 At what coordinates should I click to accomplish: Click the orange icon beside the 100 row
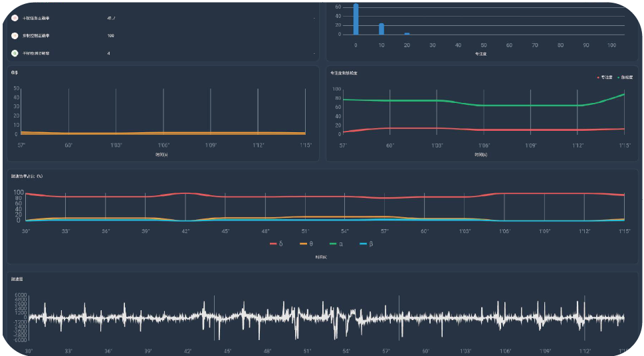15,35
